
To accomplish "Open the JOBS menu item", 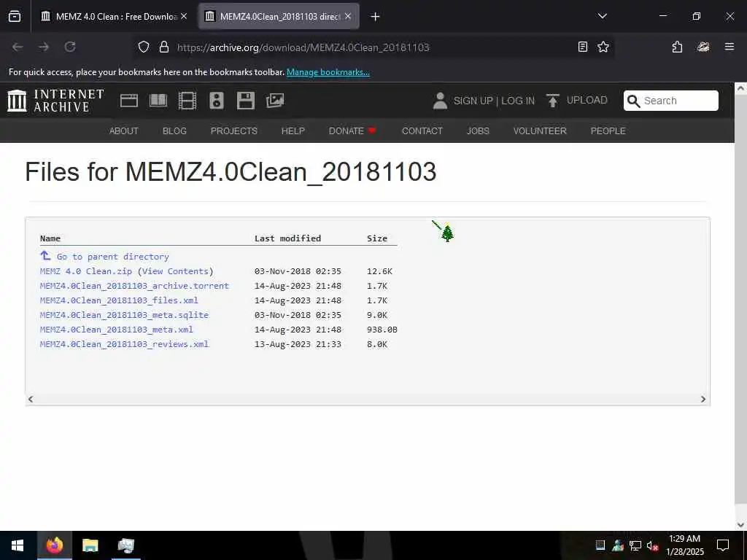I will (478, 131).
